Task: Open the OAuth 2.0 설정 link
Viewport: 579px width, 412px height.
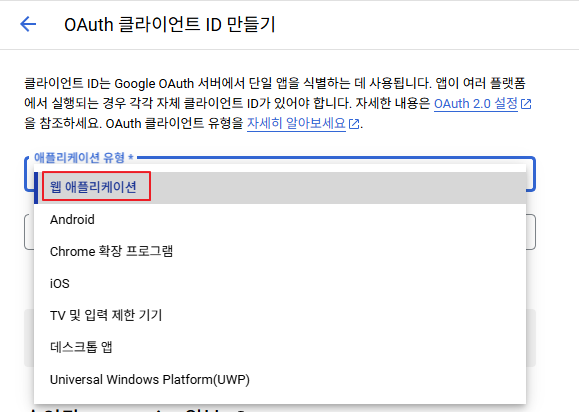Action: point(476,104)
